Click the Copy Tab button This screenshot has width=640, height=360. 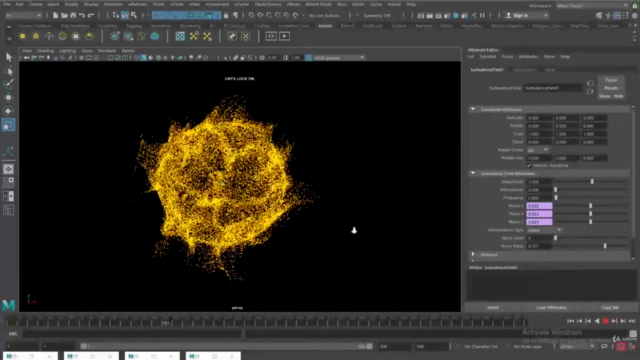coord(610,307)
